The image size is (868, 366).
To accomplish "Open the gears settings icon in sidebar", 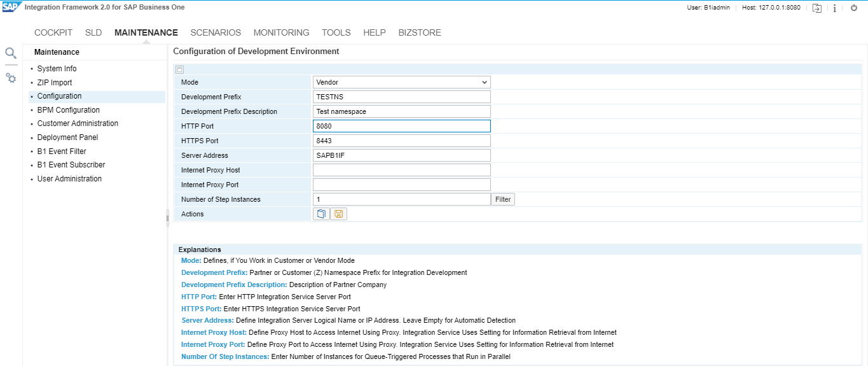I will click(11, 78).
